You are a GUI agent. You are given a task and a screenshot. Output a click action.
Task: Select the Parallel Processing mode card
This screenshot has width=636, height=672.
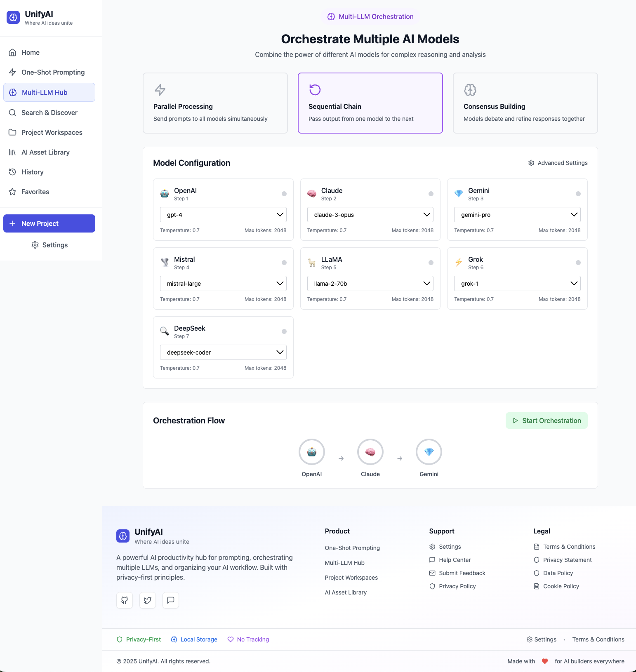point(215,103)
